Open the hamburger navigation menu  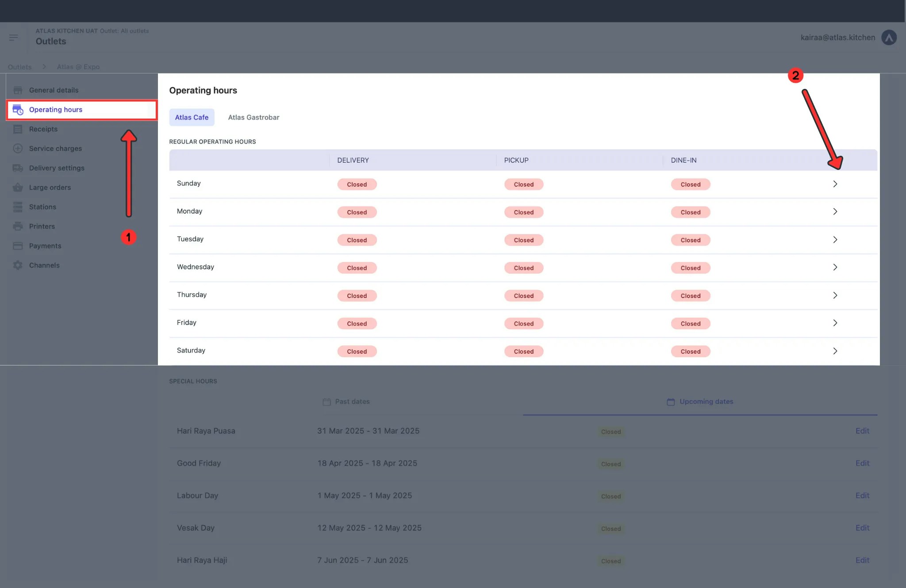click(14, 37)
